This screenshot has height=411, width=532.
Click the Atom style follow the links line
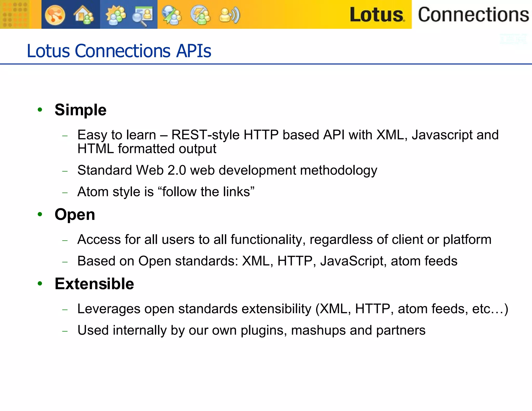(166, 192)
